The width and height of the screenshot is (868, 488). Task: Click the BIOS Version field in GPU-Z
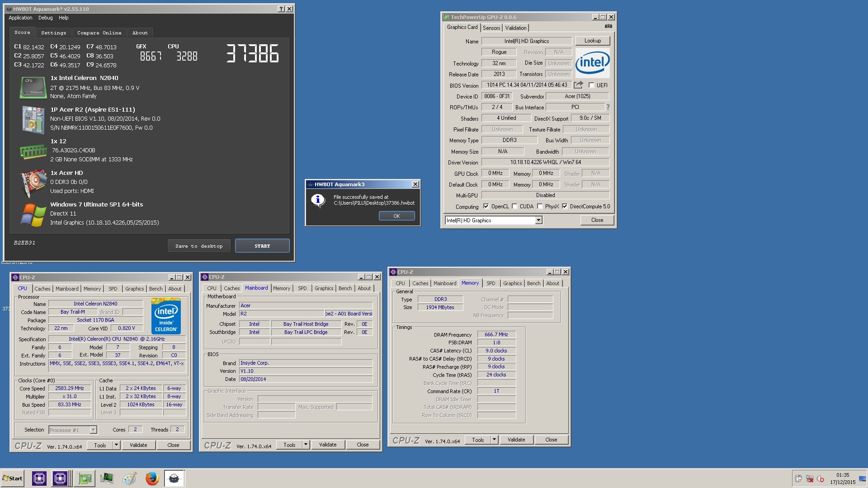click(x=527, y=85)
